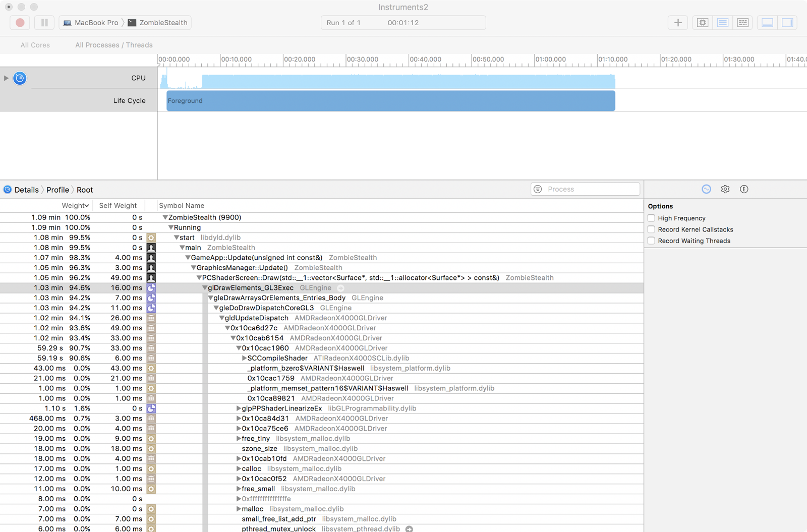This screenshot has width=807, height=532.
Task: Open the Details icon in the path bar
Action: pyautogui.click(x=8, y=190)
